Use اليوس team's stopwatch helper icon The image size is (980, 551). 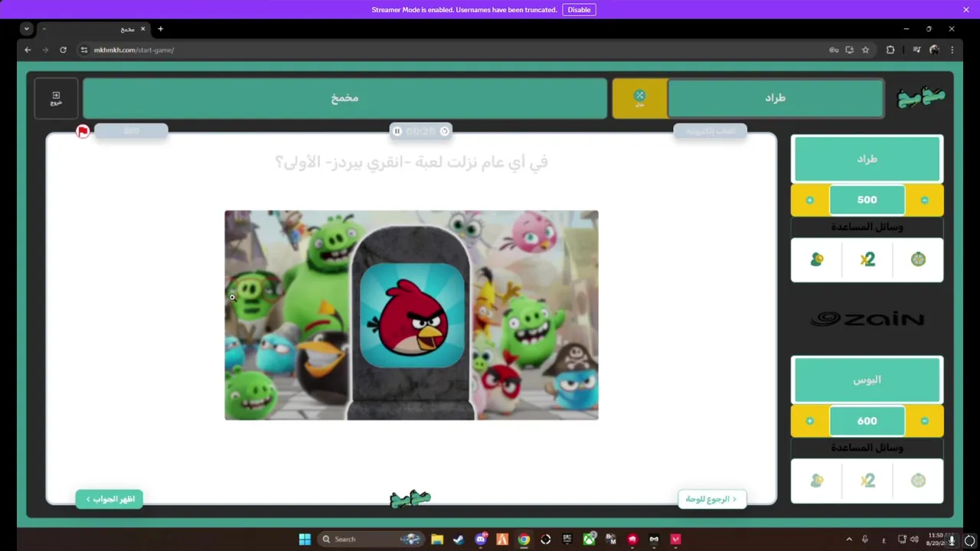point(918,481)
